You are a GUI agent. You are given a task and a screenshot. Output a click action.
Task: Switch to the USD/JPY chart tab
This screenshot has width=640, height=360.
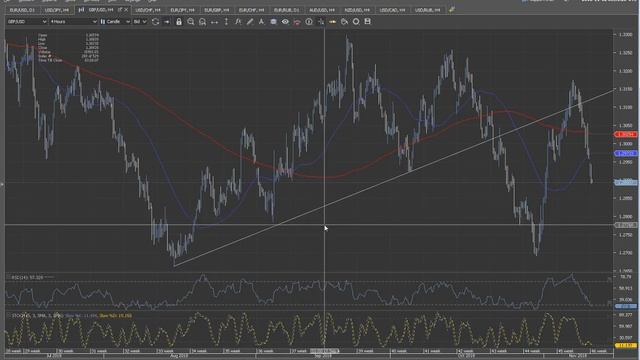click(x=57, y=9)
